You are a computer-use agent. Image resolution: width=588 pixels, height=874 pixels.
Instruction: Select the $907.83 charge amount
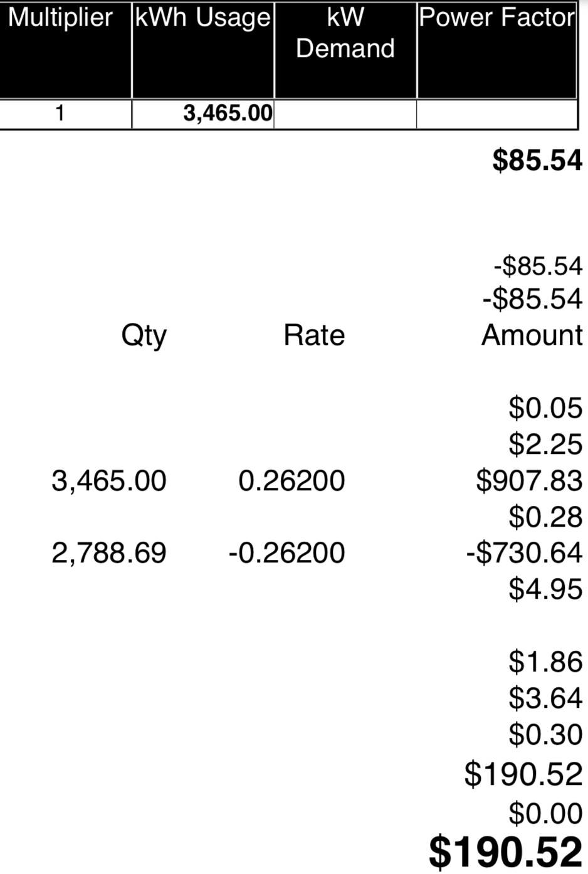pos(529,481)
